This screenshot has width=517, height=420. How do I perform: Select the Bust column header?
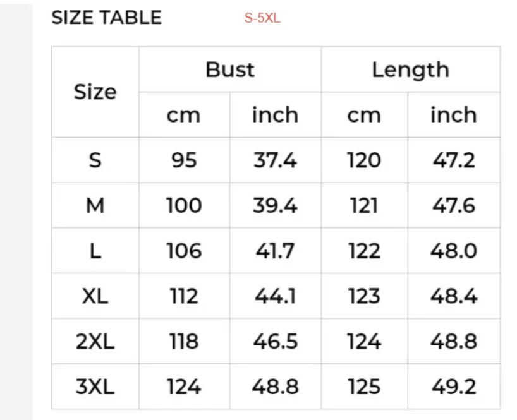coord(230,69)
